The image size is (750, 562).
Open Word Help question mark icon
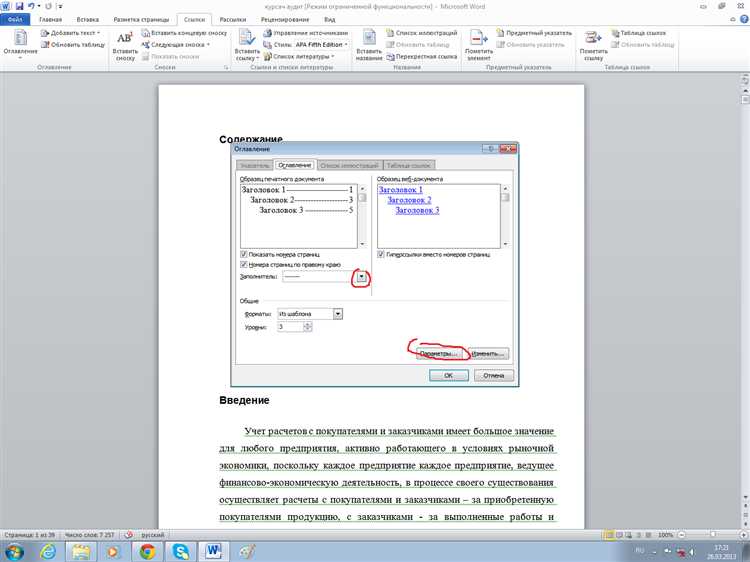(744, 19)
